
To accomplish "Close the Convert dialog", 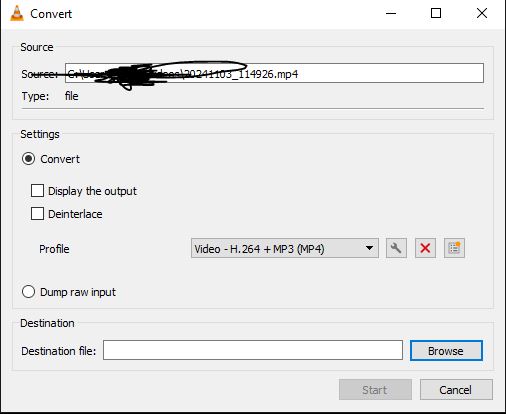I will coord(482,14).
